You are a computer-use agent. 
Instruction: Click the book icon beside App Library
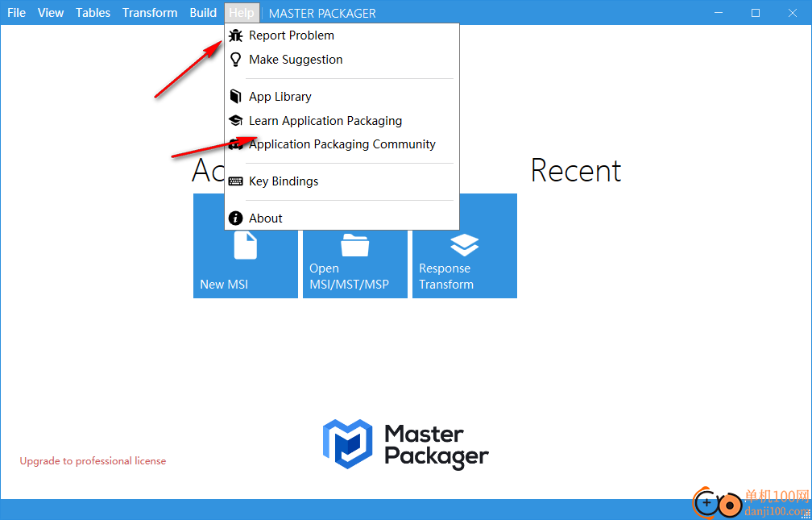(x=235, y=97)
